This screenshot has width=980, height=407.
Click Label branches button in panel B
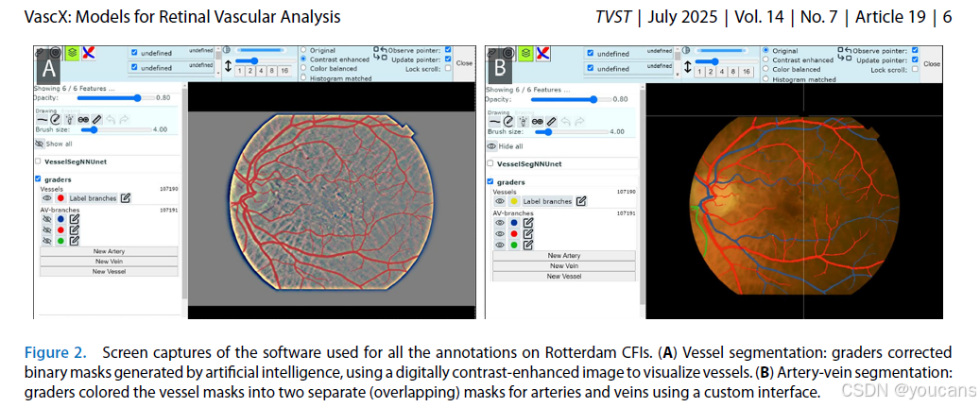click(x=547, y=201)
